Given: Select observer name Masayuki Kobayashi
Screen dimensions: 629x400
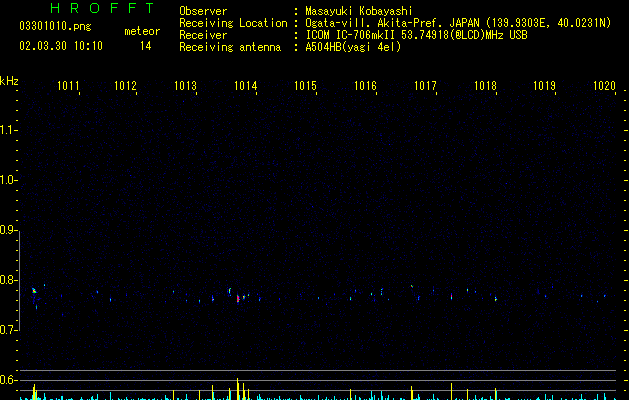Looking at the screenshot, I should pyautogui.click(x=359, y=11).
